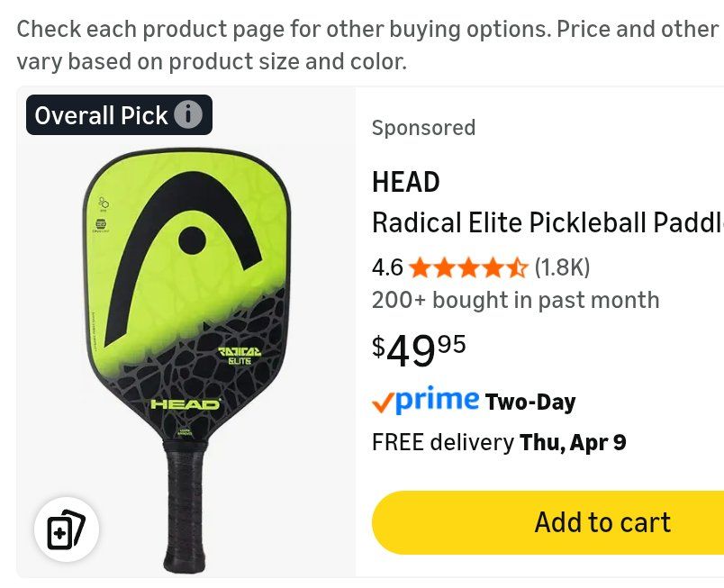
Task: Click the Two-Day shipping label
Action: [x=530, y=402]
